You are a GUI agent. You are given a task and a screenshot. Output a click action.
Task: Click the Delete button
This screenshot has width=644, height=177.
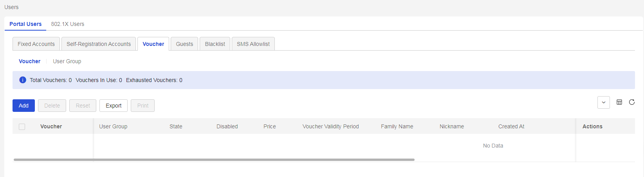tap(52, 106)
